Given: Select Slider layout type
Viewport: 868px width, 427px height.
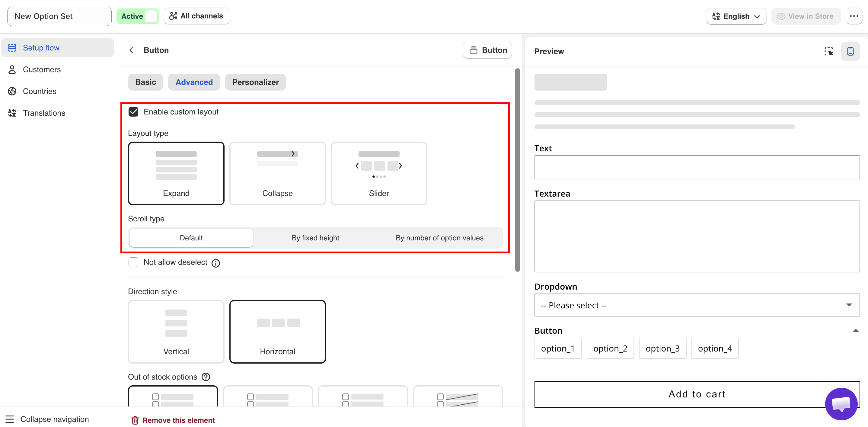Looking at the screenshot, I should (379, 173).
